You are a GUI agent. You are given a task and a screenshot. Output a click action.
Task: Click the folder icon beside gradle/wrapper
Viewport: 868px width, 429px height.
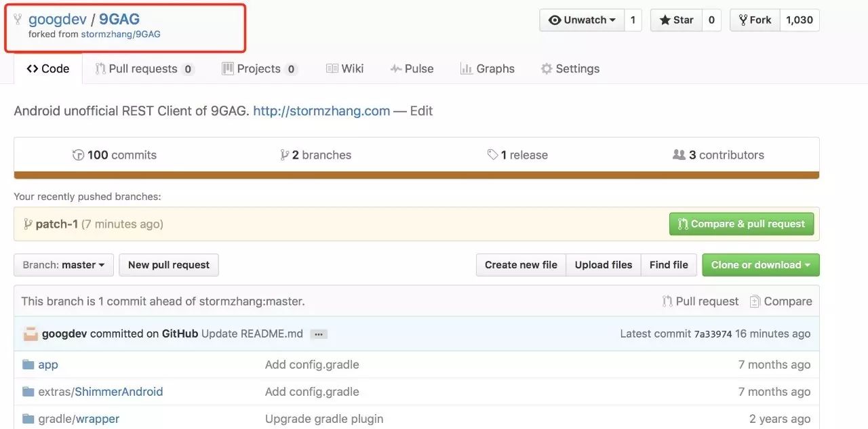point(28,419)
